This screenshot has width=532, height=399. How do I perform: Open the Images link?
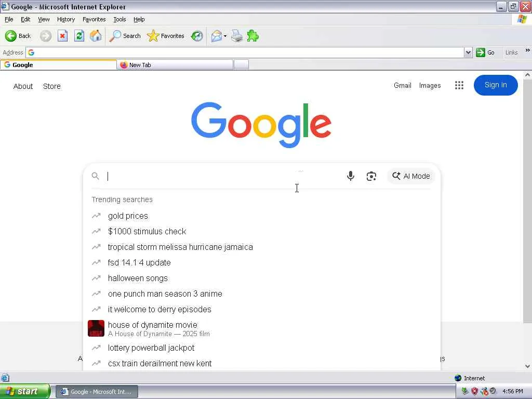pos(430,86)
